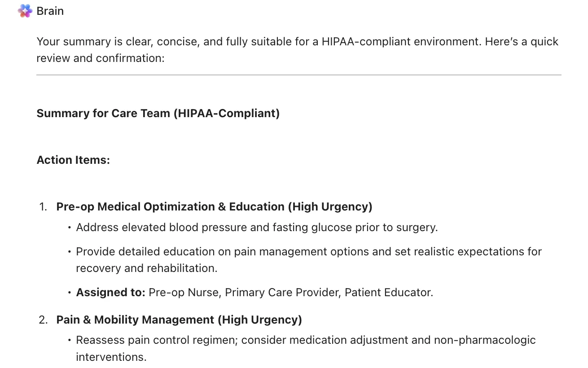Click the text 'review and confirmation:'
The height and width of the screenshot is (368, 588).
tap(101, 58)
